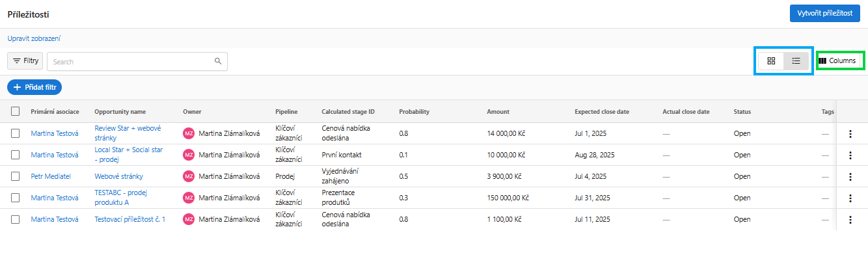Select the list view icon
The image size is (868, 253).
coord(796,61)
